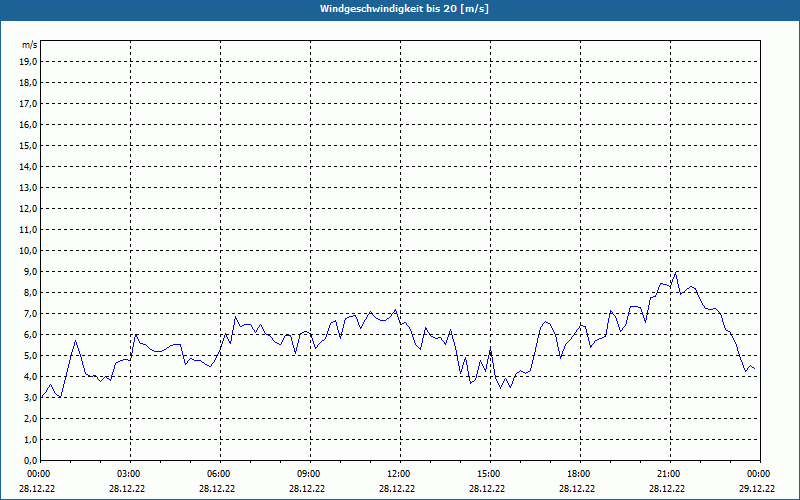Pick the '12,0' axis tick label
Image resolution: width=800 pixels, height=500 pixels.
tap(29, 209)
